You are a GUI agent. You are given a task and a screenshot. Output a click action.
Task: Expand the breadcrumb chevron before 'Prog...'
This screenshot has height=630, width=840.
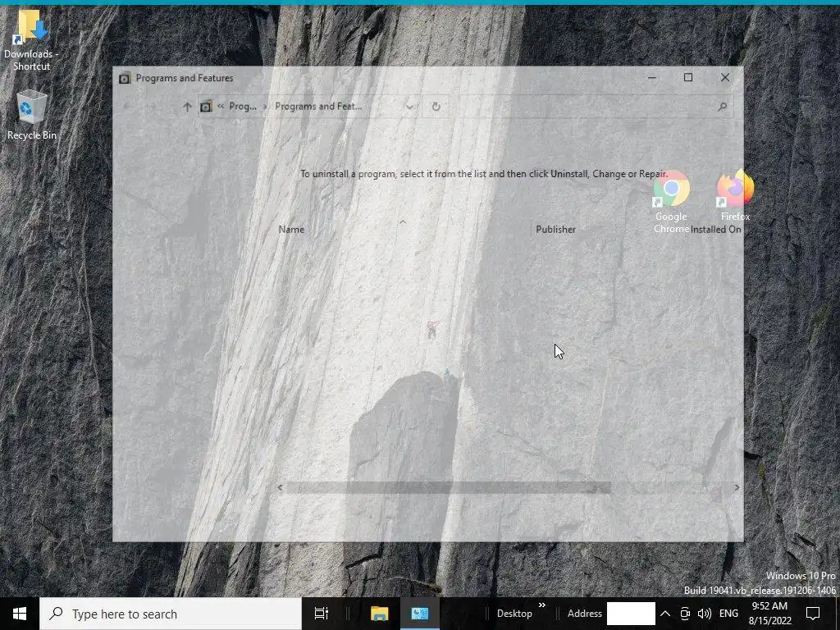point(220,106)
